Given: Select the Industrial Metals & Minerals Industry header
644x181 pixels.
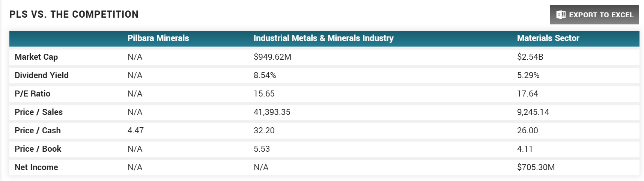Looking at the screenshot, I should pos(323,38).
